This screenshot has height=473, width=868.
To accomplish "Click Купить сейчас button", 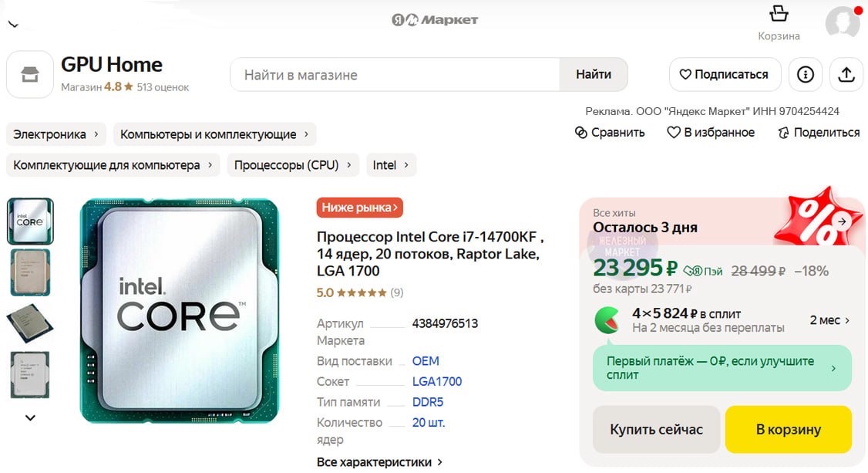I will pos(656,430).
